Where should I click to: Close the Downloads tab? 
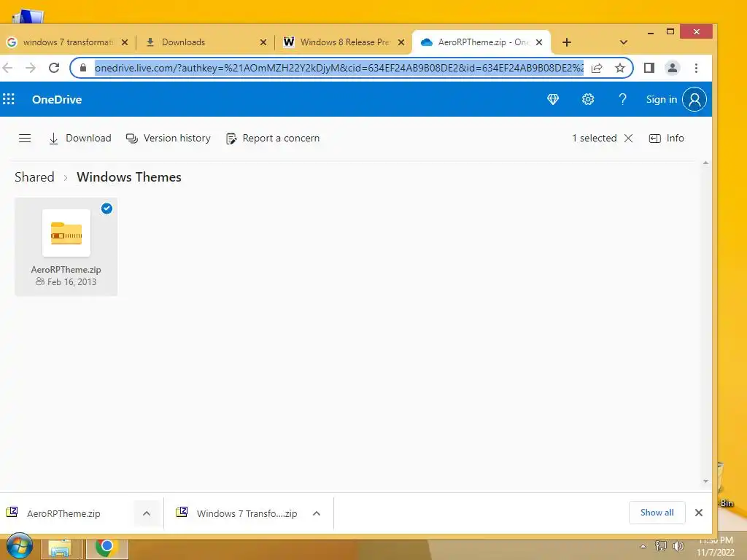pyautogui.click(x=263, y=42)
